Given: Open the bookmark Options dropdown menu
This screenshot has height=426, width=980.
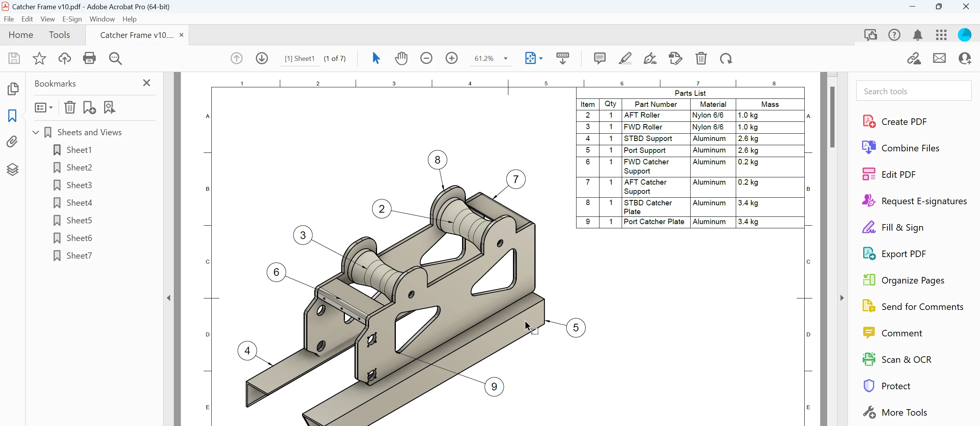Looking at the screenshot, I should (x=43, y=108).
